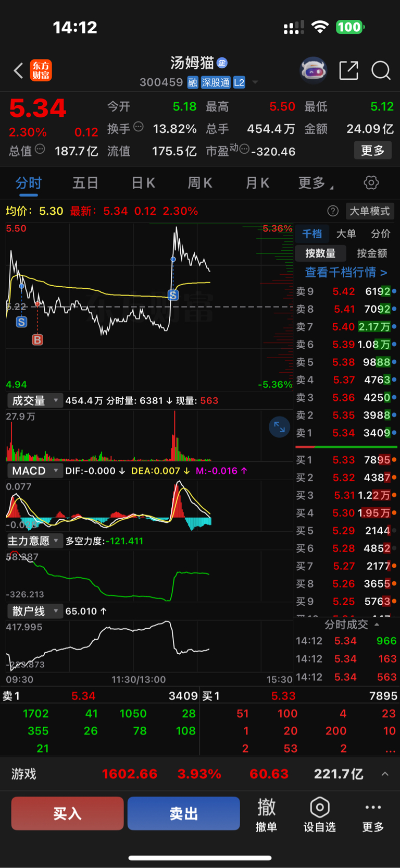The width and height of the screenshot is (400, 868).
Task: Tap the 深股通 badge
Action: point(216,82)
